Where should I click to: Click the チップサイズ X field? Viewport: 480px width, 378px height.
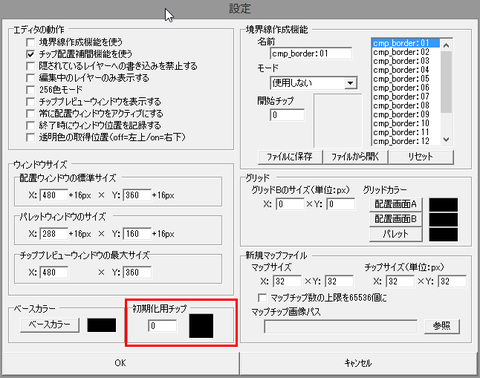coord(400,281)
